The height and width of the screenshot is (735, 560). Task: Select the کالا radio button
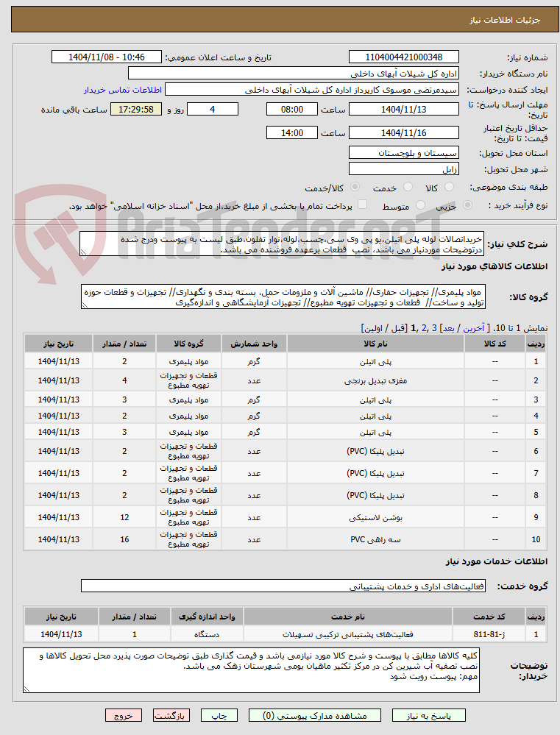pos(450,187)
